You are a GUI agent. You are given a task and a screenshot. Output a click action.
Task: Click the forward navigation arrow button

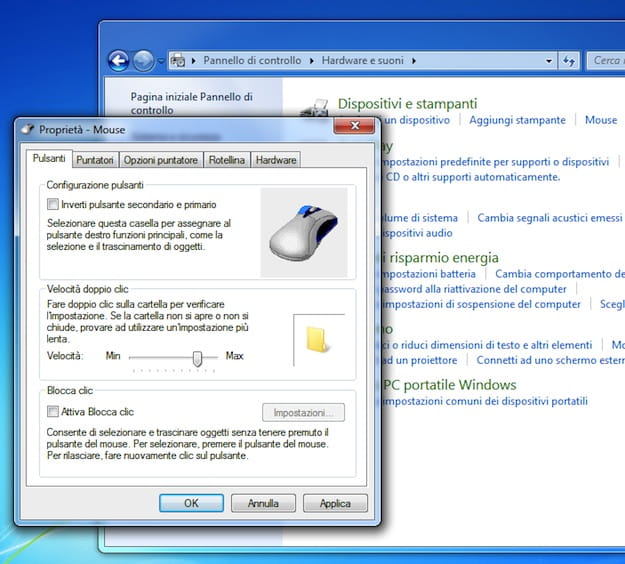143,61
